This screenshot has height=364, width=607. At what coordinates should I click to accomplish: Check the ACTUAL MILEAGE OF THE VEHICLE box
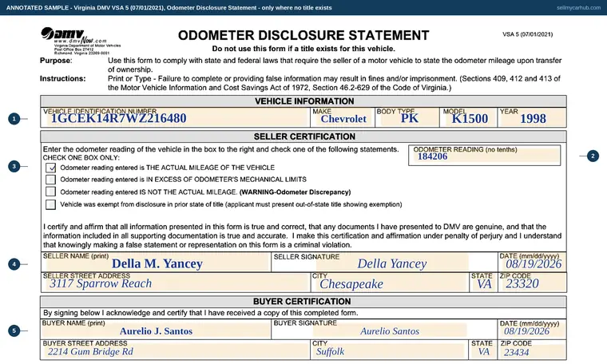pos(50,168)
